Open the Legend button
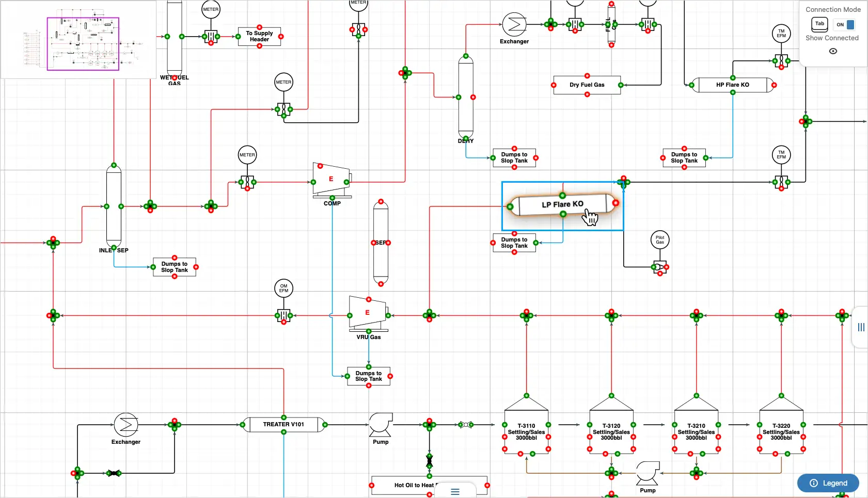868x498 pixels. 828,483
